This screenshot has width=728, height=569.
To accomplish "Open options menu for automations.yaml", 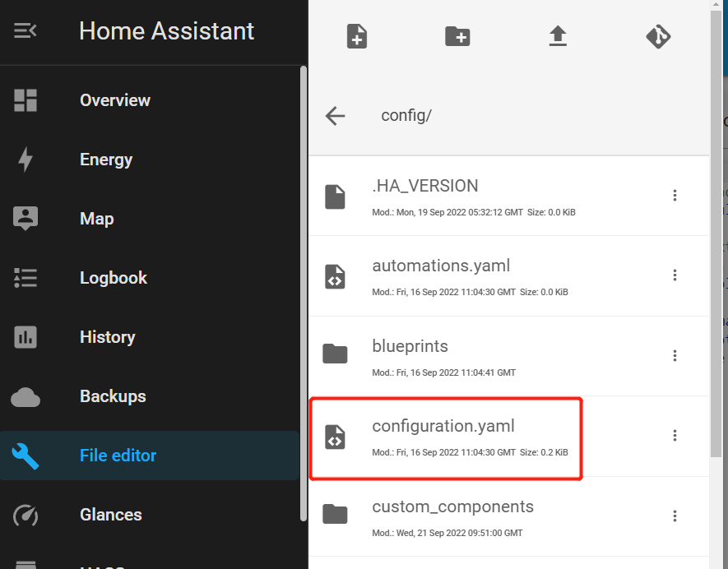I will coord(675,275).
